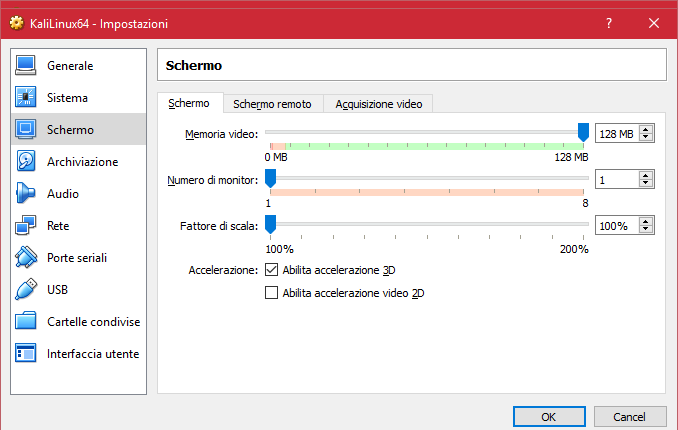Decrease Fattore di scala with down arrow

pos(646,229)
